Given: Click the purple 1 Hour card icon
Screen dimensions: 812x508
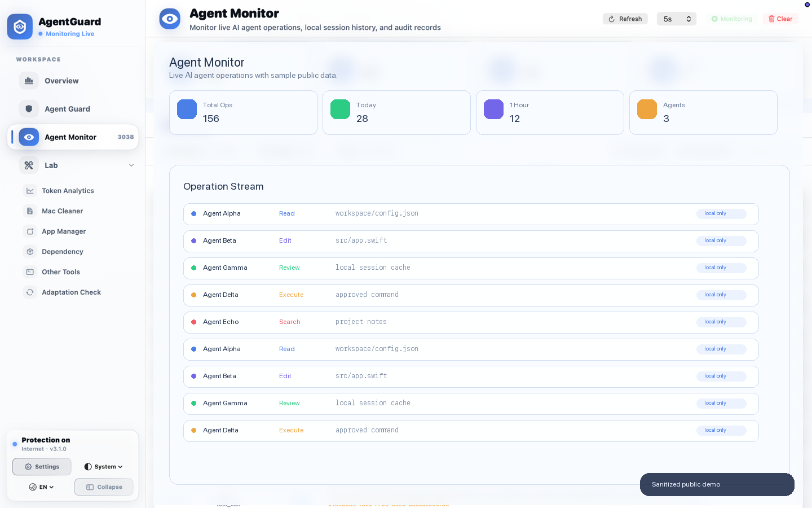Looking at the screenshot, I should coord(493,110).
